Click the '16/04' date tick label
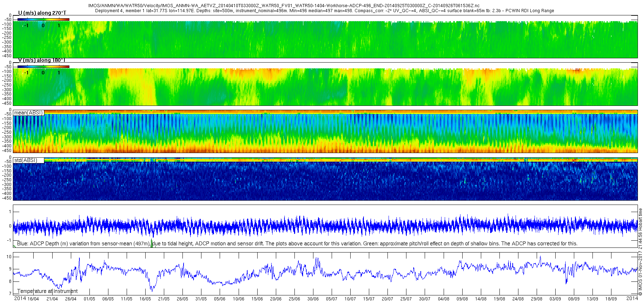 (x=33, y=299)
